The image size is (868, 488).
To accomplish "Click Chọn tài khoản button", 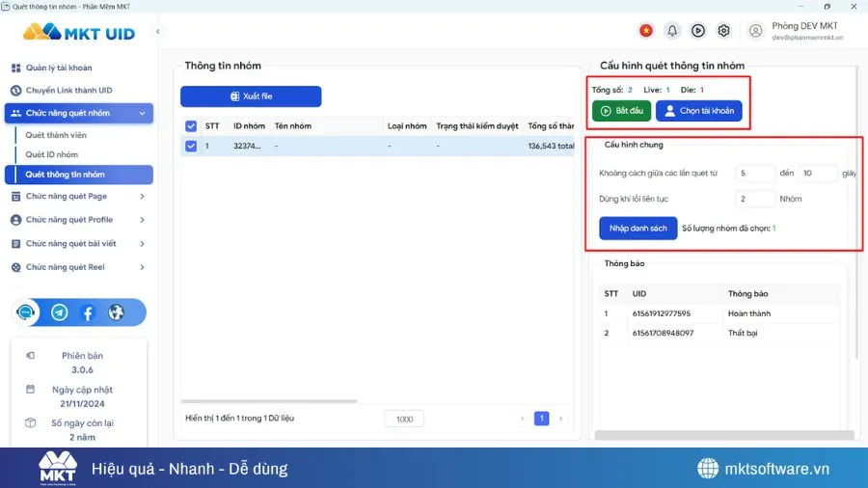I will coord(698,111).
